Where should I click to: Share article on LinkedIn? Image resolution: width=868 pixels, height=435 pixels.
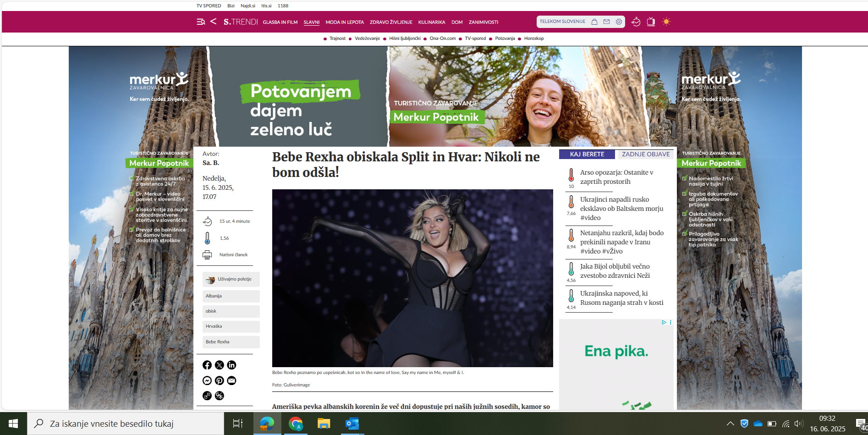[231, 365]
